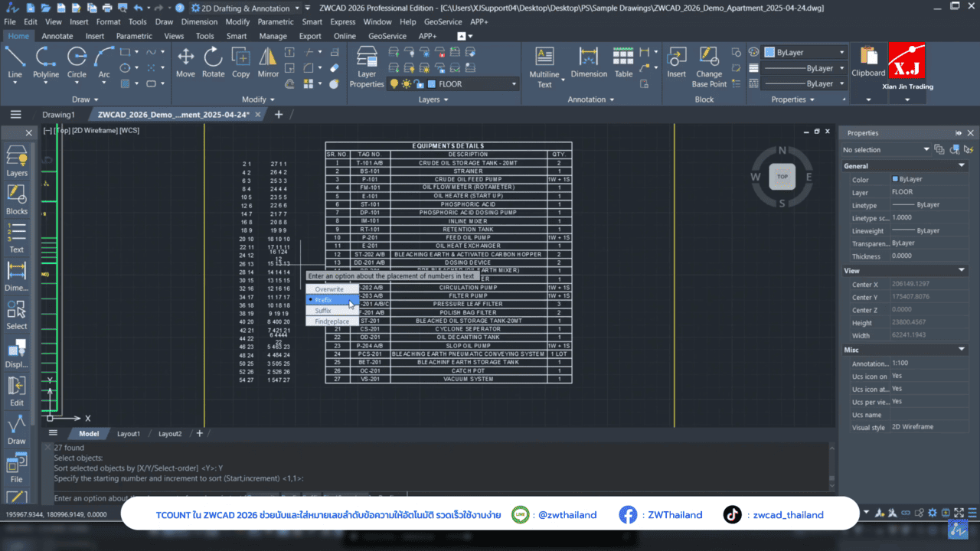Viewport: 980px width, 551px height.
Task: Open the No selection dropdown
Action: (x=926, y=150)
